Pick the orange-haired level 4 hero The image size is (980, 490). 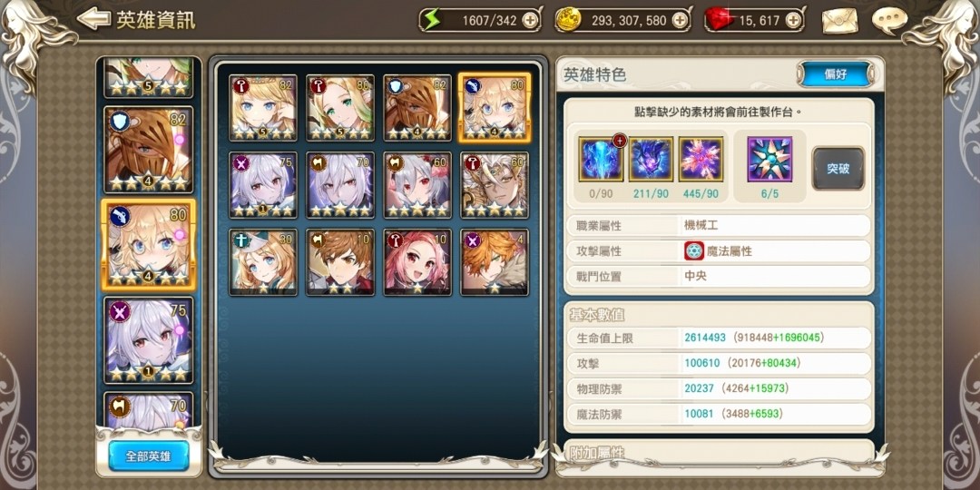click(x=495, y=262)
